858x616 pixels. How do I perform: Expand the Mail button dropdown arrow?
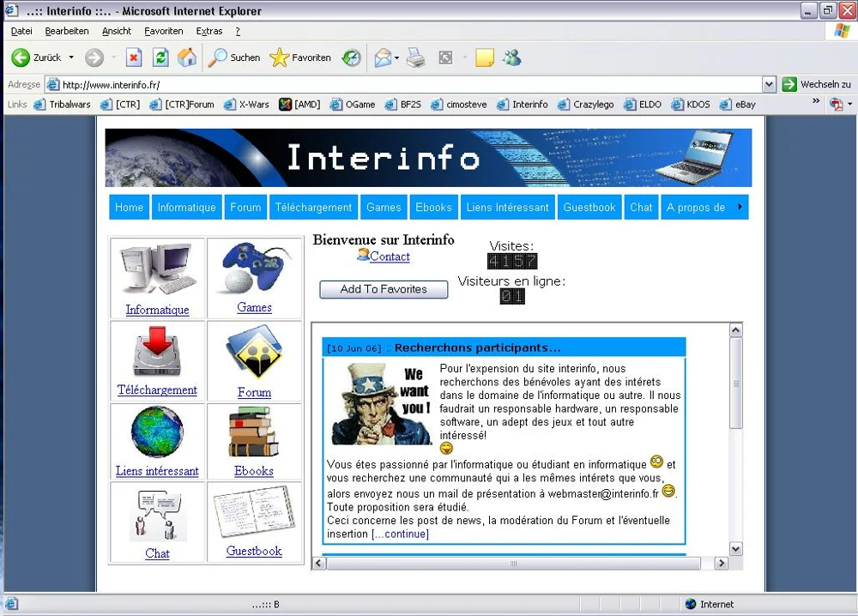[x=396, y=58]
